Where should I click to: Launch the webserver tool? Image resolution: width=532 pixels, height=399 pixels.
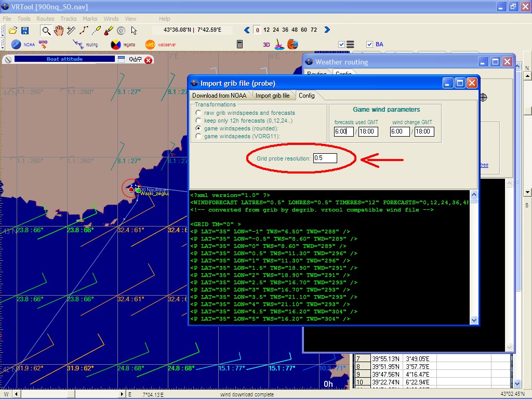[x=158, y=45]
